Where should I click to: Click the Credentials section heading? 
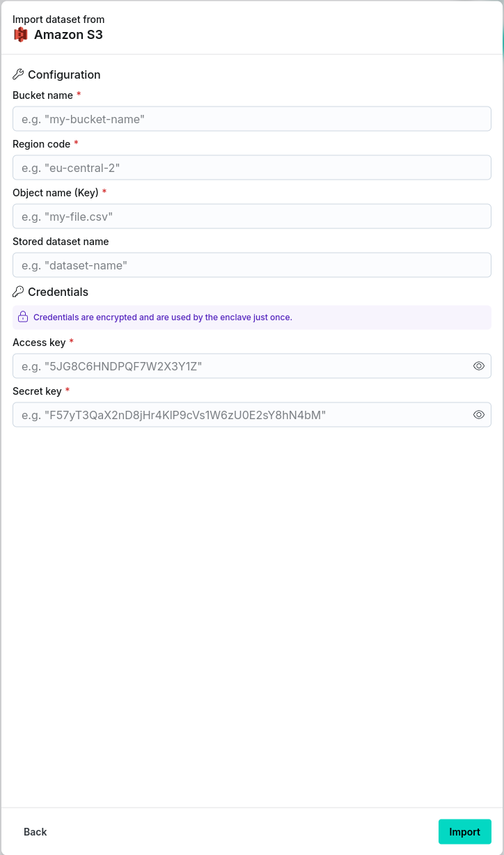(58, 292)
